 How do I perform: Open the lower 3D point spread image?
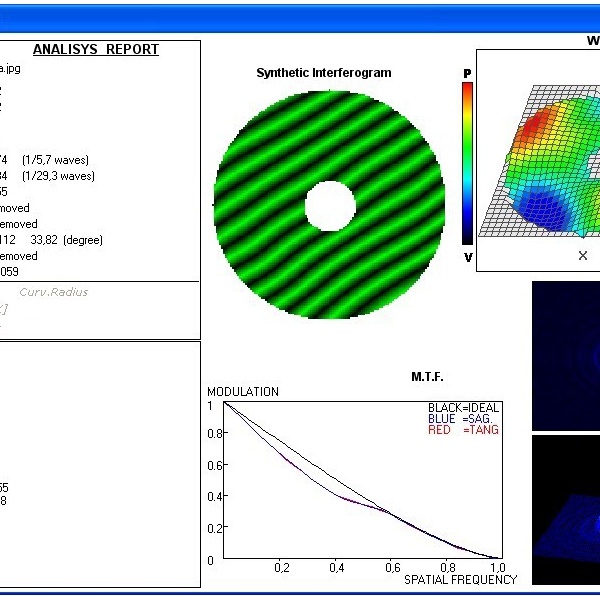click(566, 510)
